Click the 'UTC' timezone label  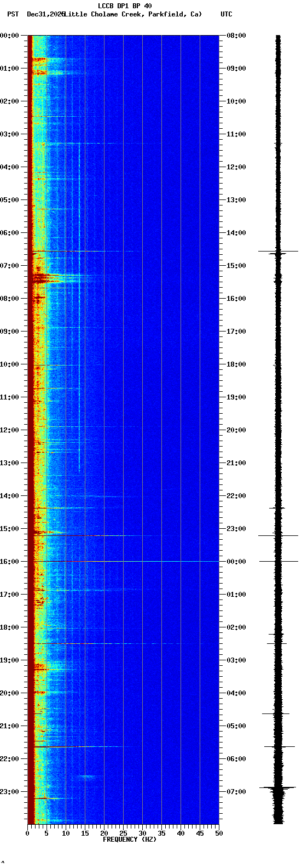point(226,14)
